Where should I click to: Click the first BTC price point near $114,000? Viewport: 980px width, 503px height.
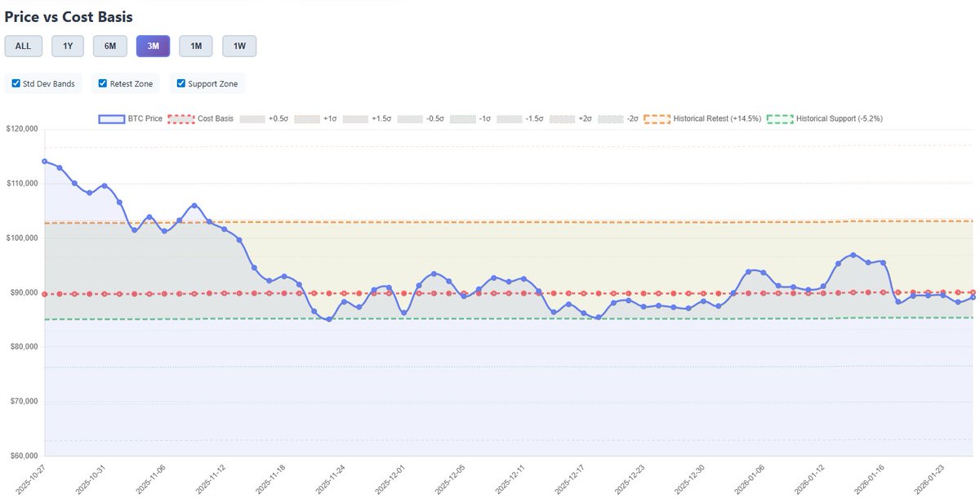44,162
